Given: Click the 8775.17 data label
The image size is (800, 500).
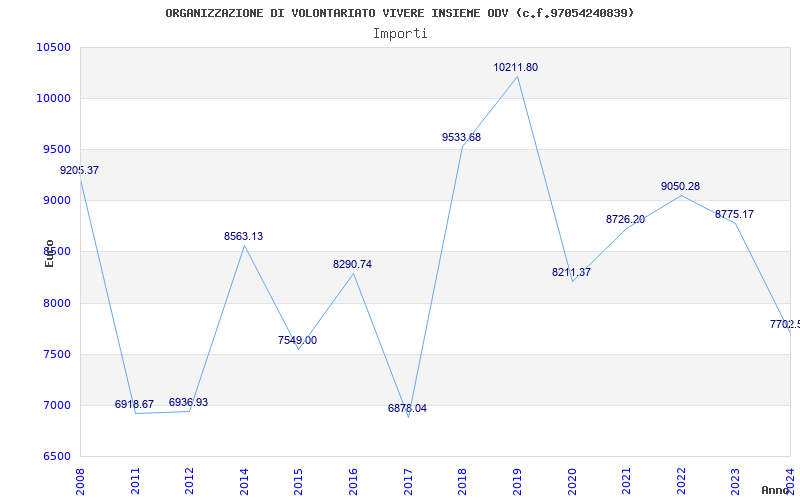Looking at the screenshot, I should (x=734, y=214).
